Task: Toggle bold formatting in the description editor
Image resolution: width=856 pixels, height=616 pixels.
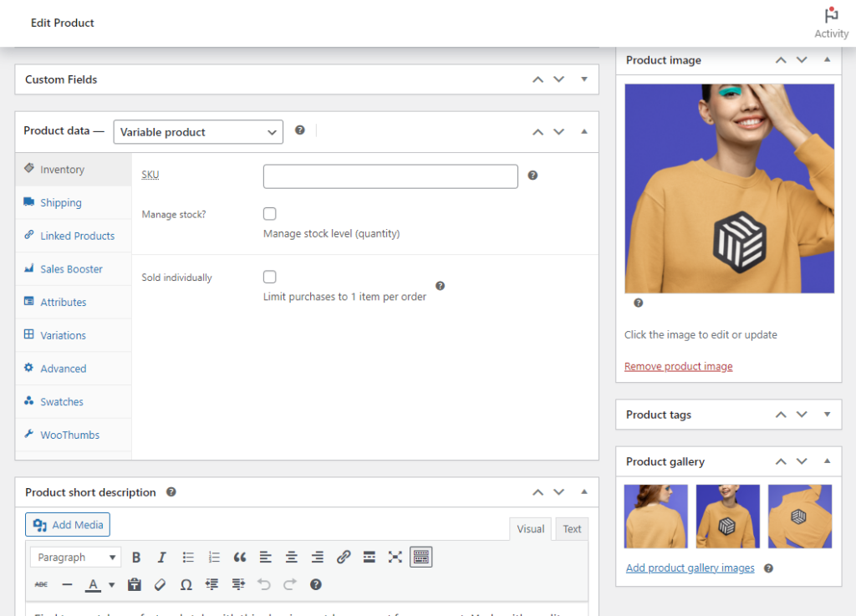Action: 136,557
